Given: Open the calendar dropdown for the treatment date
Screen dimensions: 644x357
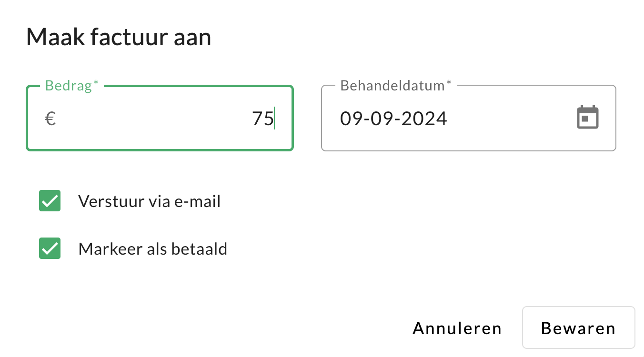Looking at the screenshot, I should [587, 117].
